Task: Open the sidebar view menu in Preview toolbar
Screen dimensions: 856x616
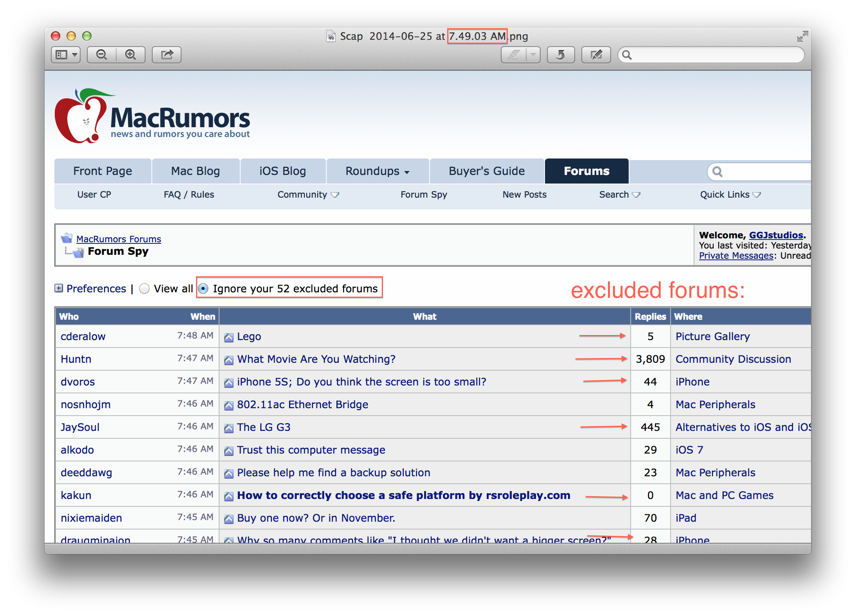Action: coord(66,55)
